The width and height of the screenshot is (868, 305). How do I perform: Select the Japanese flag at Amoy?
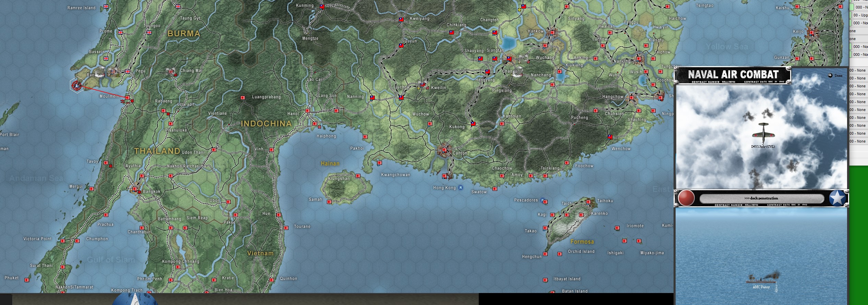(x=531, y=176)
